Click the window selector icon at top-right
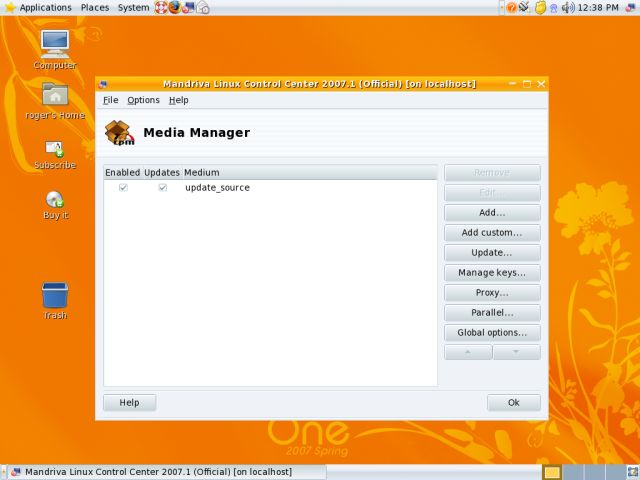The height and width of the screenshot is (480, 640). pyautogui.click(x=631, y=7)
